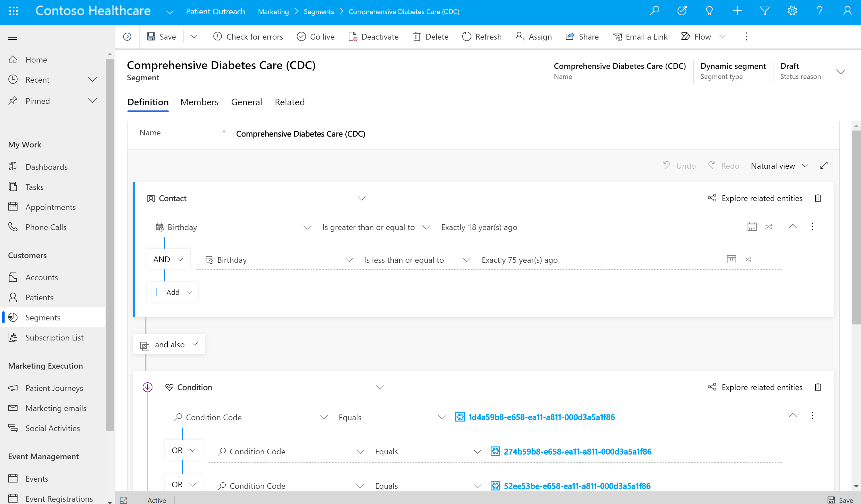Screen dimensions: 861x504
Task: Collapse the first Birthday row with up chevron
Action: pos(793,227)
